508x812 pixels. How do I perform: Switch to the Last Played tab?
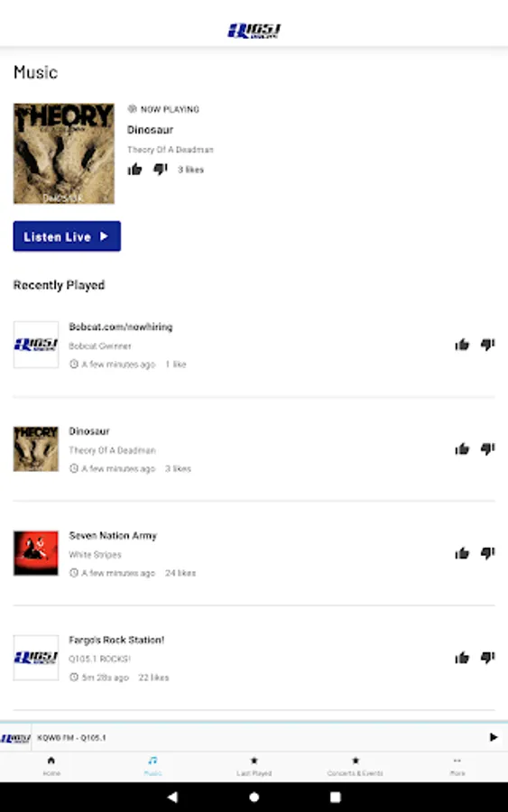254,766
